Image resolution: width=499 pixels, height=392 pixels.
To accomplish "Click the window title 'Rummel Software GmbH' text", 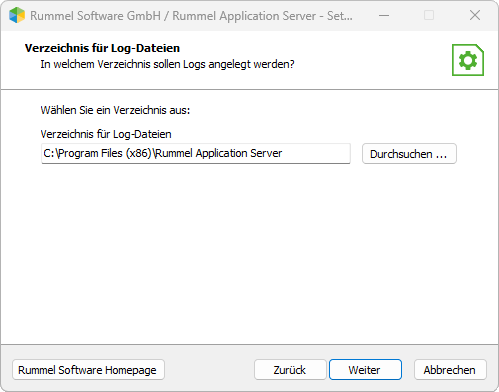I will [x=95, y=16].
